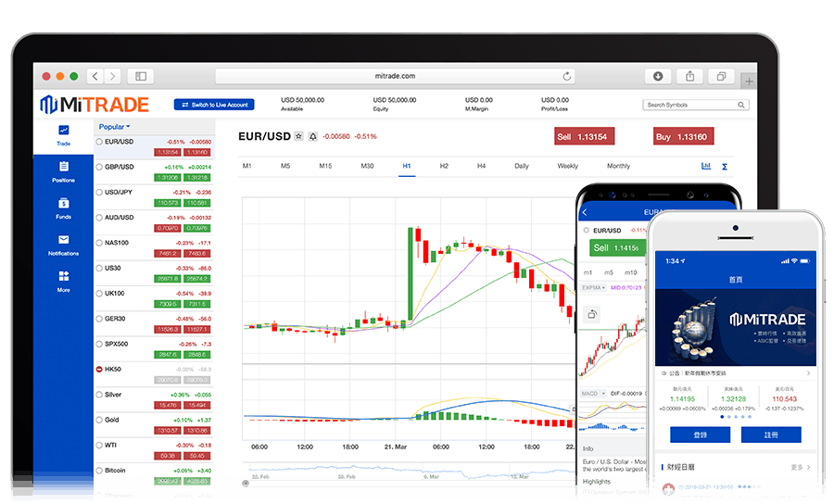Switch chart to Weekly timeframe
The height and width of the screenshot is (504, 834).
[x=567, y=166]
